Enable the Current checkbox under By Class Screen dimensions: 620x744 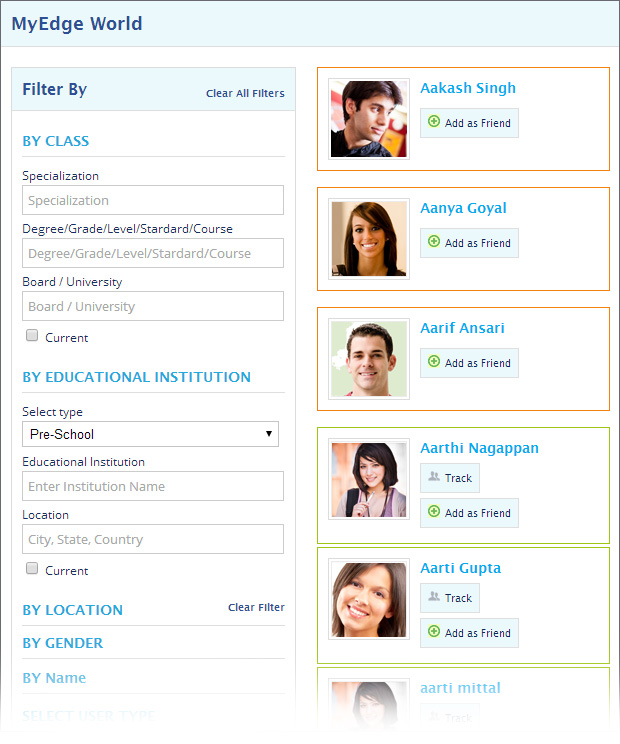pyautogui.click(x=32, y=336)
